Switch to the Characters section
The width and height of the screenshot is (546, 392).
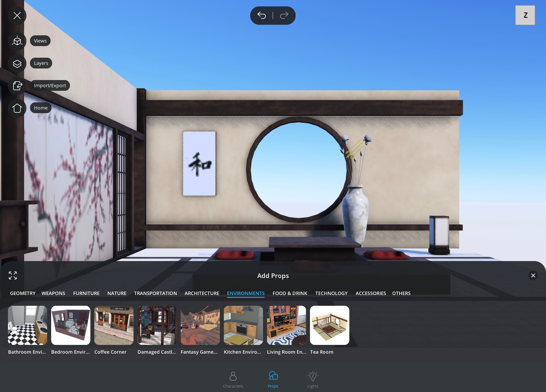233,379
